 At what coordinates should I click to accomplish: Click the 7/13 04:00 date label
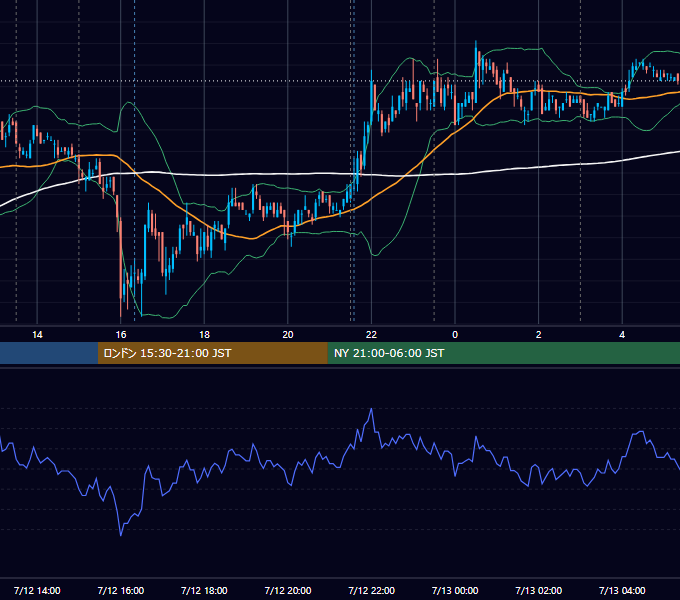(622, 590)
